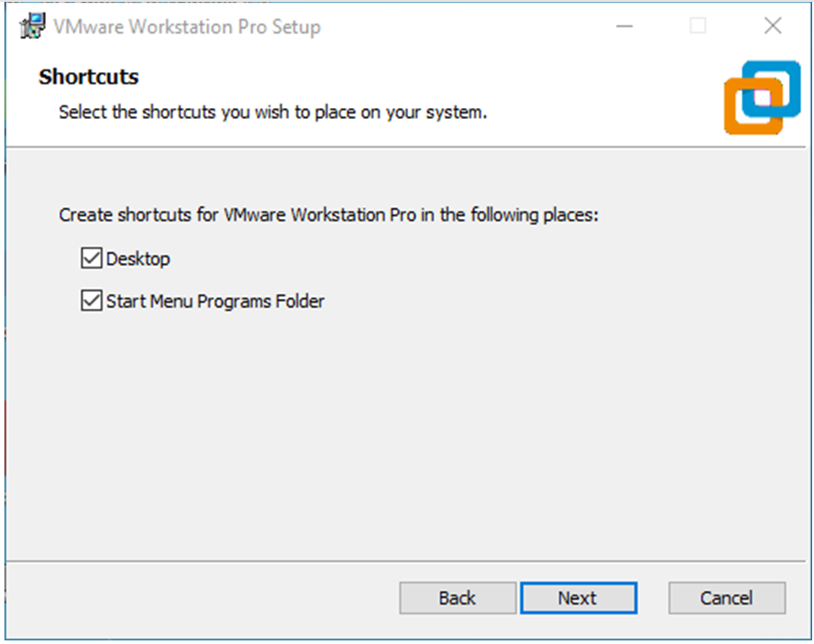Viewport: 814px width, 644px height.
Task: Click the greyed-out maximize button
Action: 698,26
